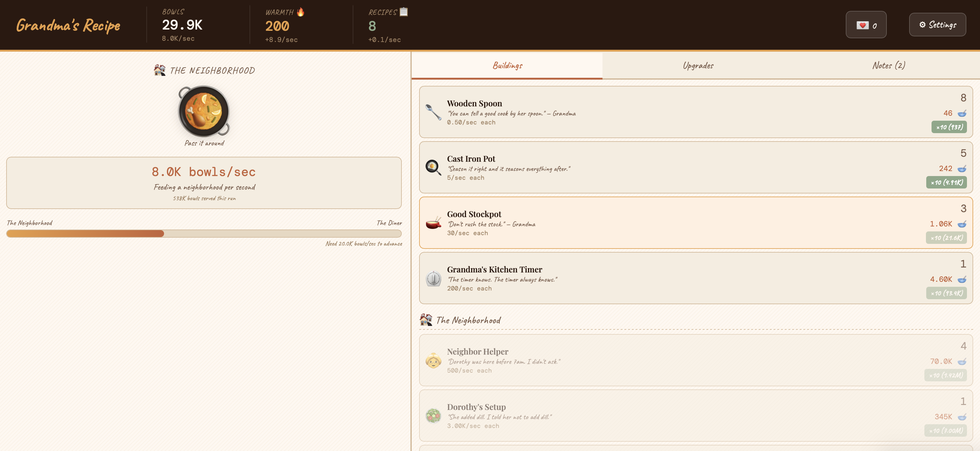Buy ten Cast Iron Pots with ×10 (4.91K)
Viewport: 980px width, 451px height.
tap(946, 183)
